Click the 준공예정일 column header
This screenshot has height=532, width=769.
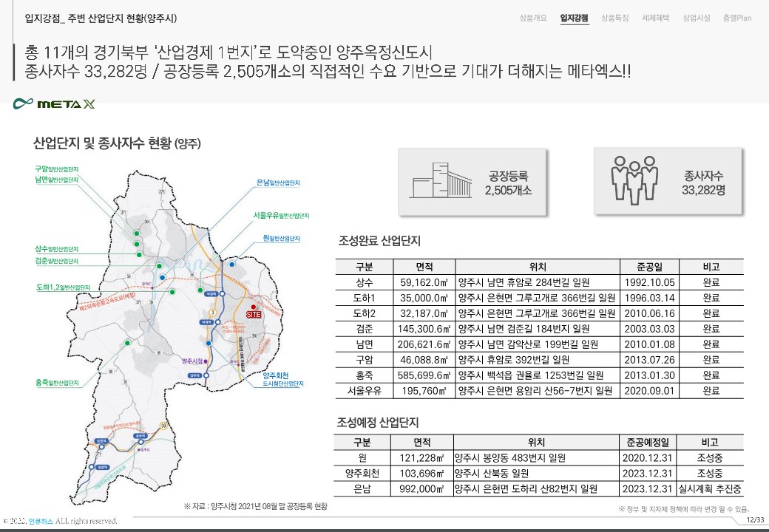point(647,442)
